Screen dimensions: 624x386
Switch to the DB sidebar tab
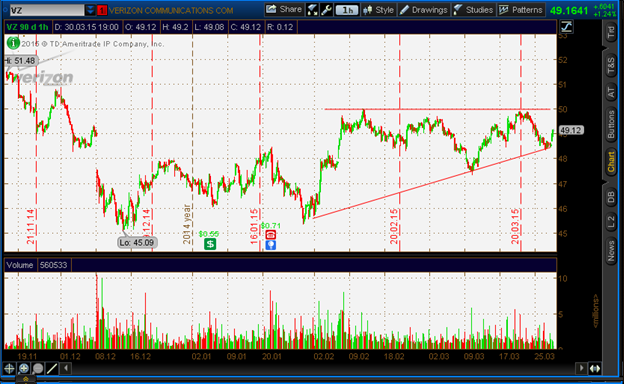point(611,198)
